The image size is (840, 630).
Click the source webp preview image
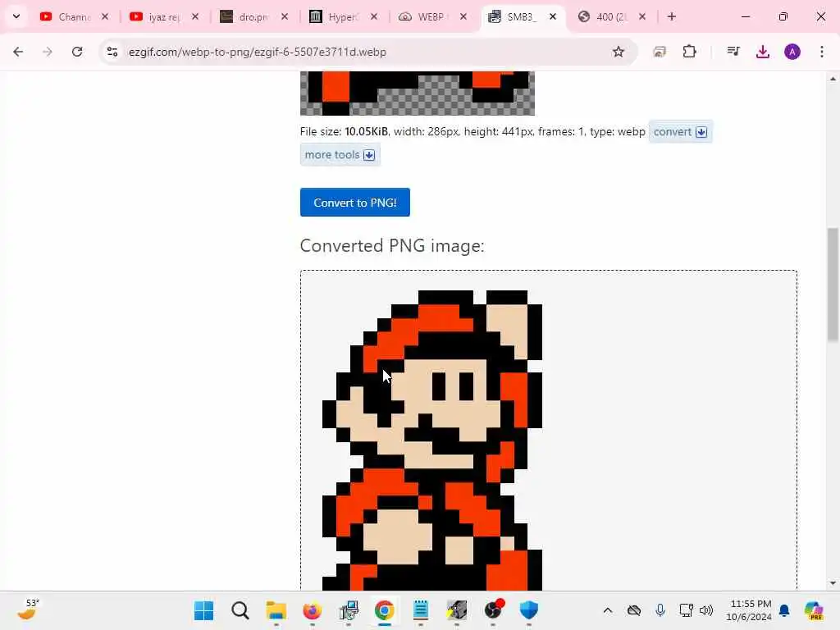click(418, 94)
